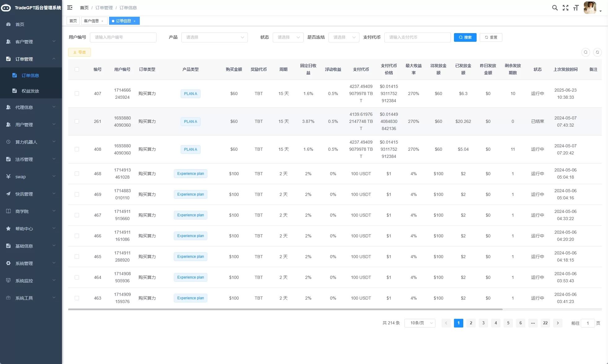Change the 10条/页 page size selector
Viewport: 608px width, 364px height.
(420, 323)
